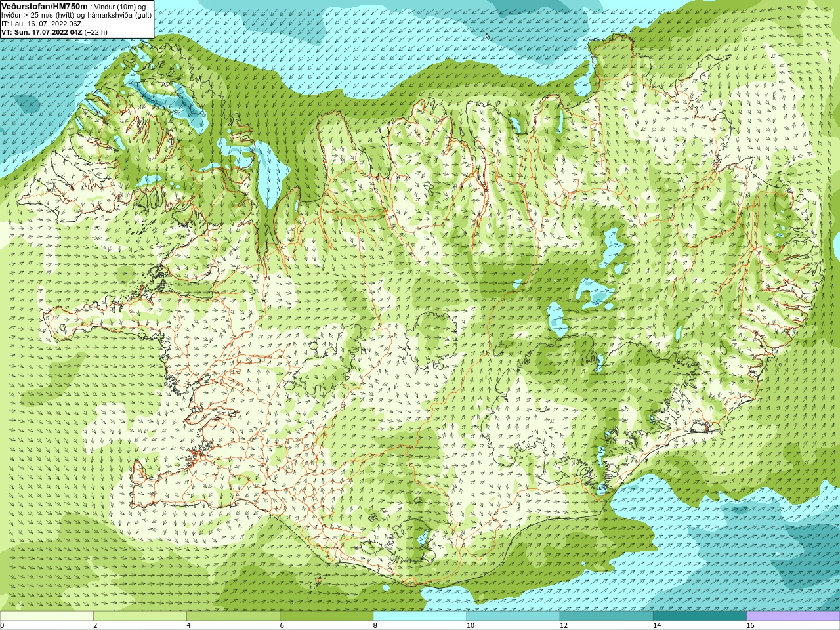Viewport: 840px width, 630px height.
Task: Click the '4' label on the color scale
Action: coord(188,625)
